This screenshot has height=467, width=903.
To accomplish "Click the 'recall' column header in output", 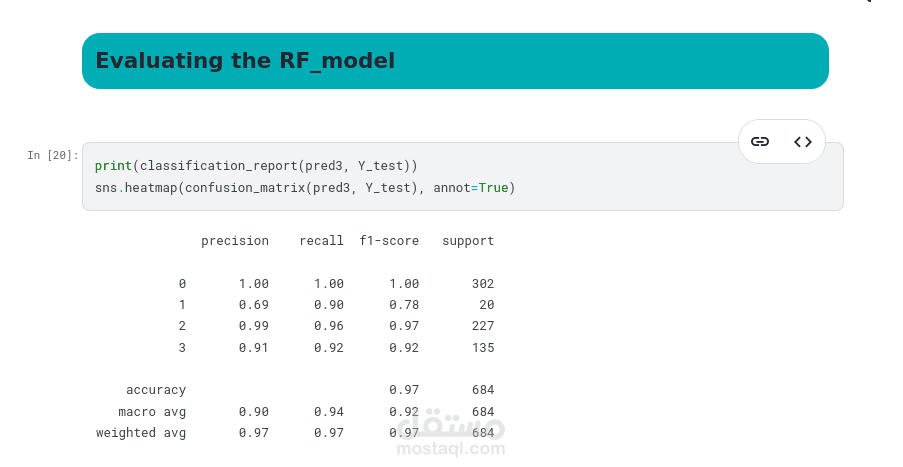I will click(x=321, y=241).
